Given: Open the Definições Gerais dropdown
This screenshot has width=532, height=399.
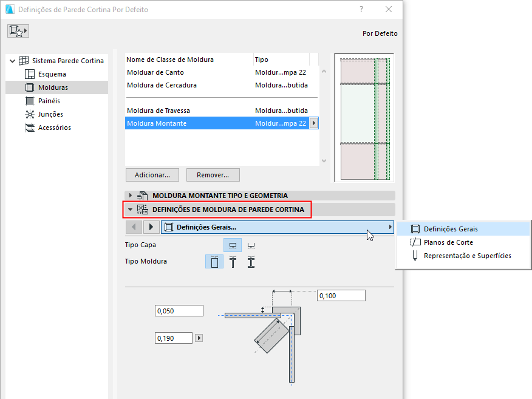Looking at the screenshot, I should (277, 227).
